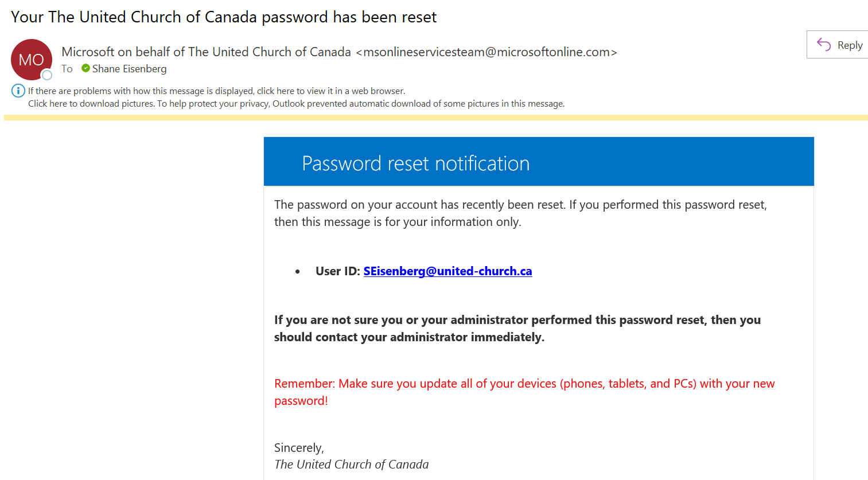Click the MO sender avatar

click(32, 60)
